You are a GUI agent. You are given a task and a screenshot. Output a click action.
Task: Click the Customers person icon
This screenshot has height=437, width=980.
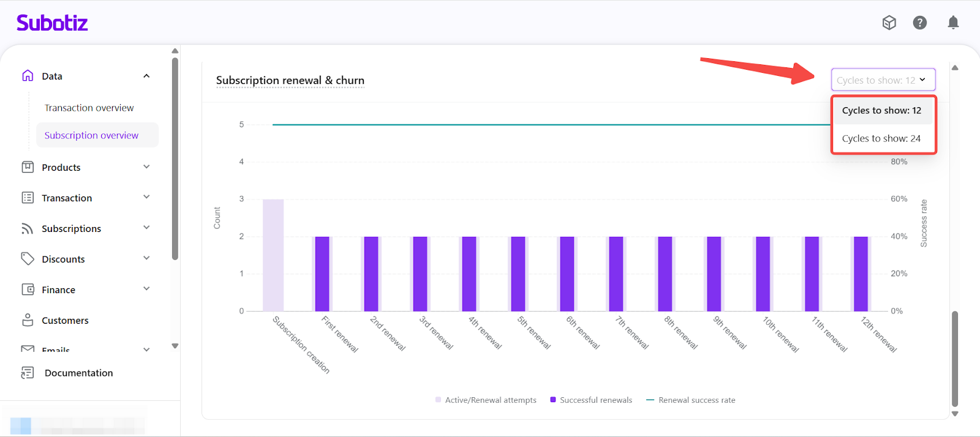(x=28, y=320)
